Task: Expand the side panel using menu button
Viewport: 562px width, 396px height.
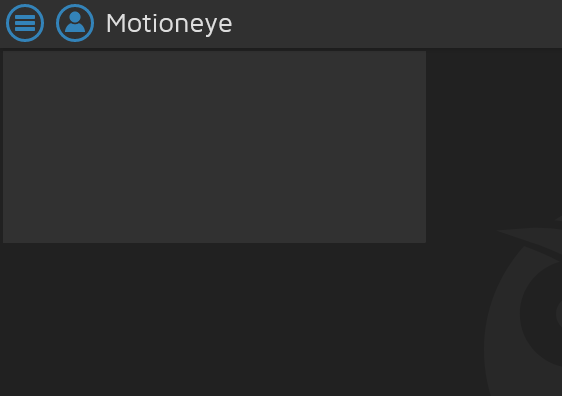Action: [x=25, y=23]
